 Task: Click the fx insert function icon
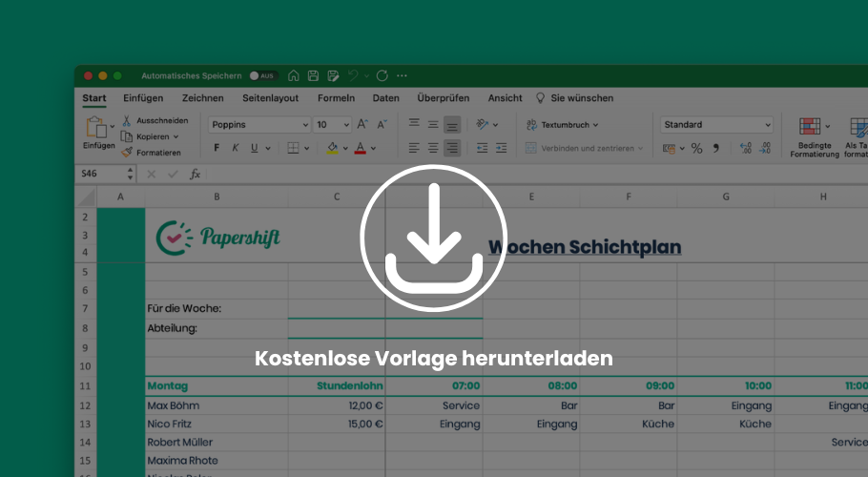coord(195,174)
